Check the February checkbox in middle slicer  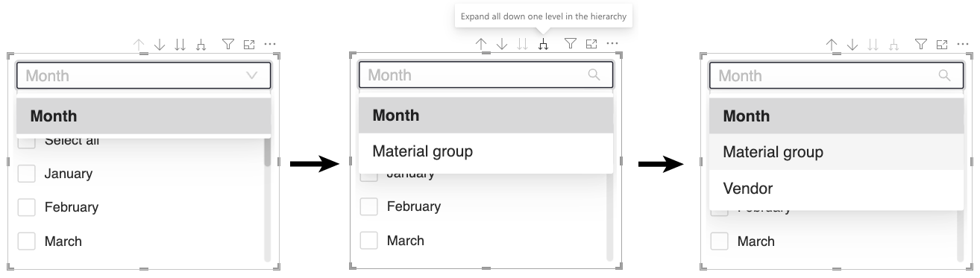click(x=368, y=206)
